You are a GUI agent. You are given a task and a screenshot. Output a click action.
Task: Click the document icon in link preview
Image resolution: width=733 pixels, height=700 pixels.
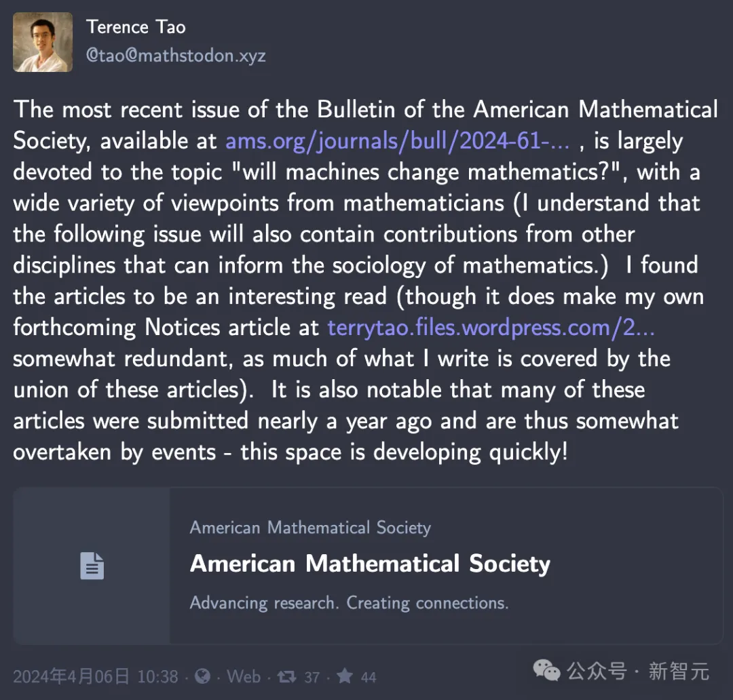(92, 566)
